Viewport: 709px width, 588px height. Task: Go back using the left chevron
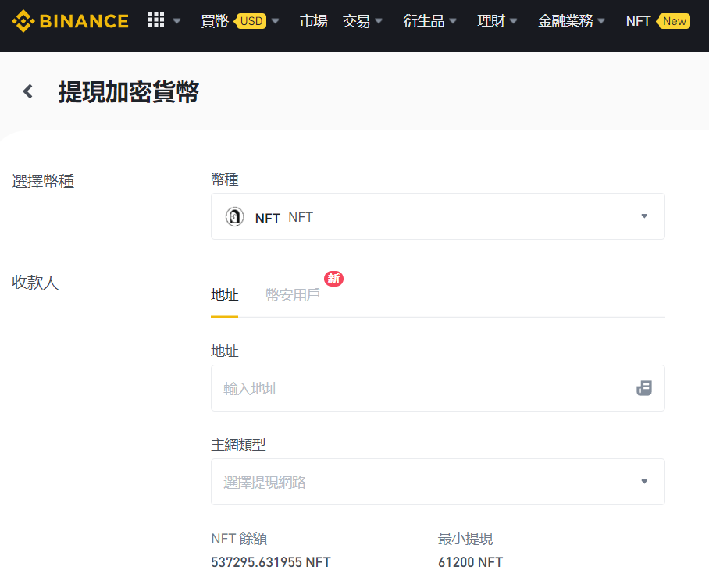[28, 91]
